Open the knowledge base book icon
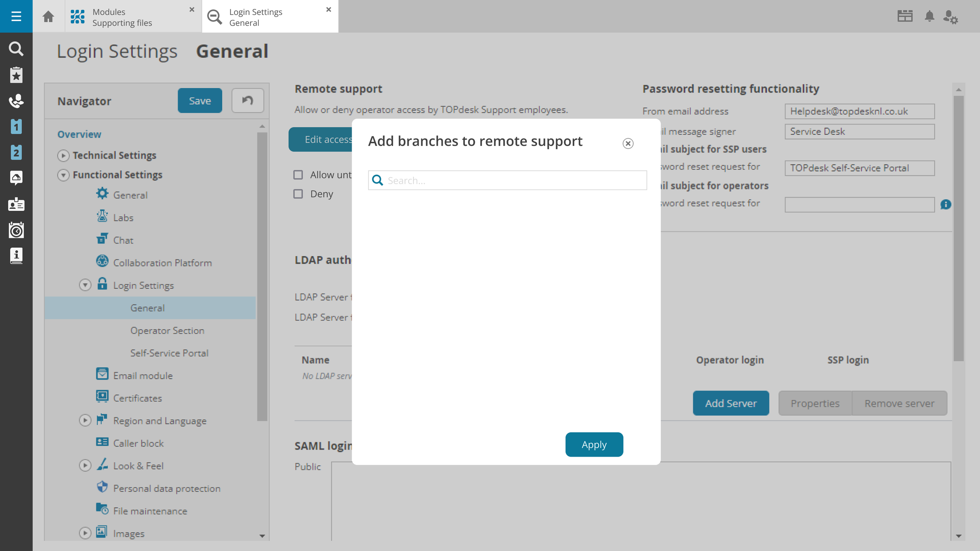The width and height of the screenshot is (980, 551). (16, 256)
